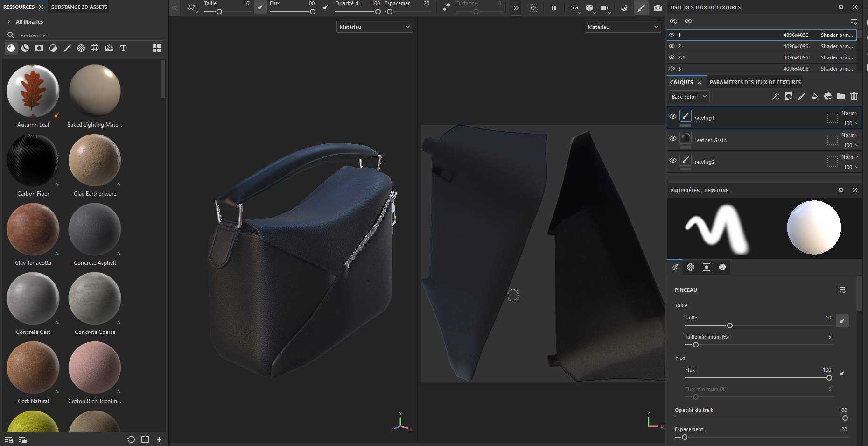Open the PINCEAU section menu icon
This screenshot has width=868, height=446.
[842, 290]
